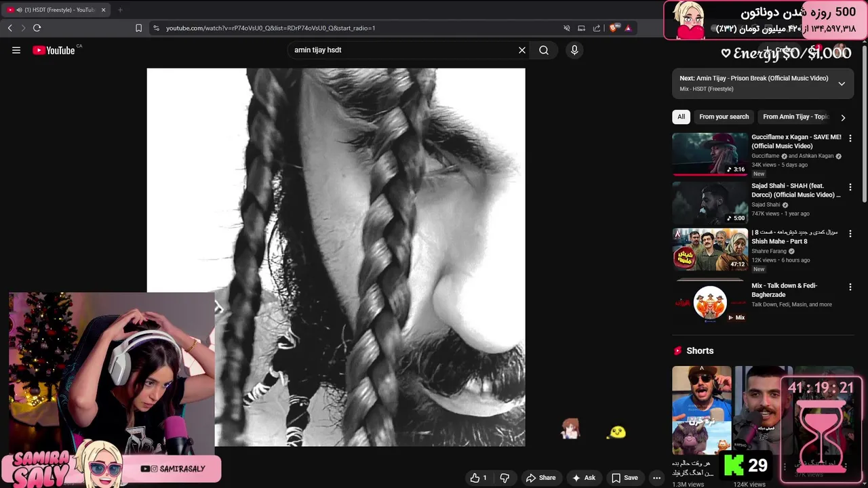This screenshot has height=488, width=868.
Task: Mute the tab via its speaker icon
Action: [18, 9]
